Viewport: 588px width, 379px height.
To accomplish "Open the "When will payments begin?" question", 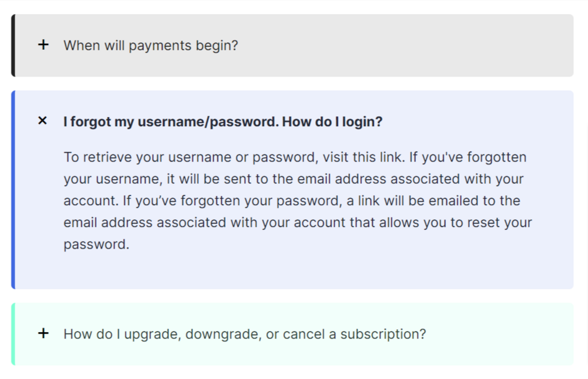I will click(x=150, y=46).
